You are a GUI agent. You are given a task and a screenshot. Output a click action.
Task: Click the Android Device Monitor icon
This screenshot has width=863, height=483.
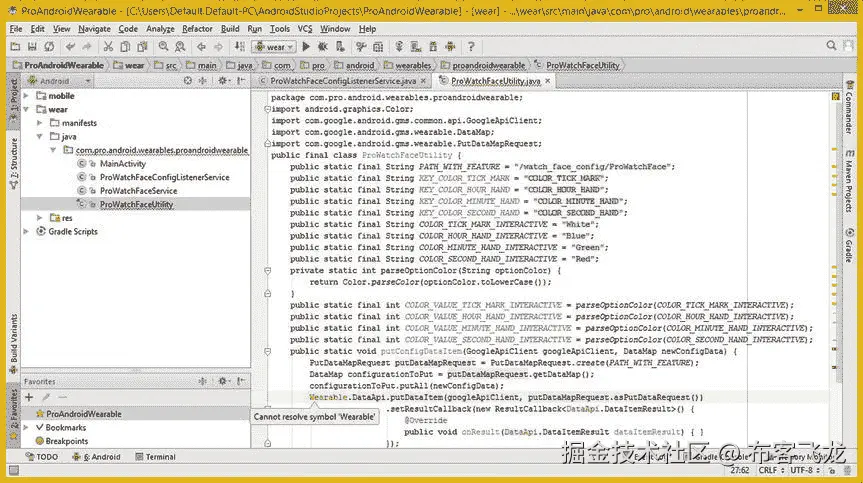[450, 47]
